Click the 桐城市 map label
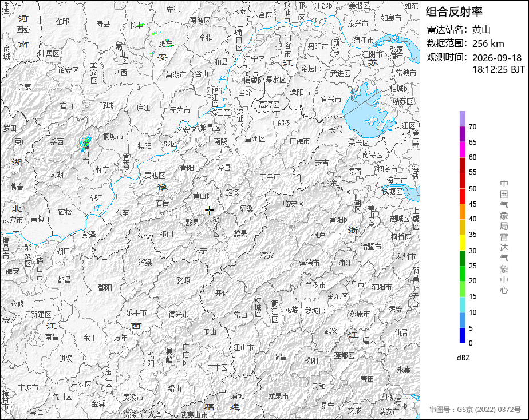The width and height of the screenshot is (529, 420). [113, 136]
